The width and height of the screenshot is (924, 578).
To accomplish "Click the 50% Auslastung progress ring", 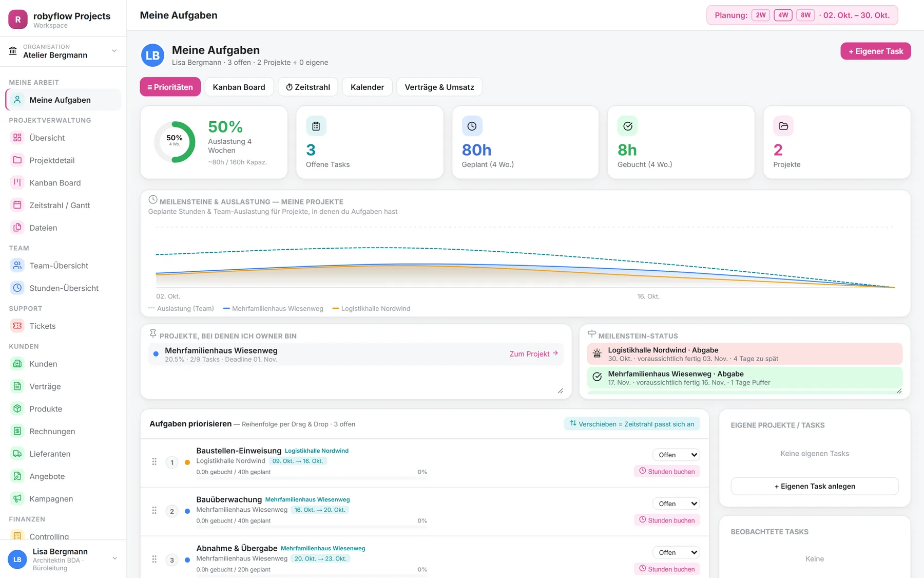I will pyautogui.click(x=175, y=142).
